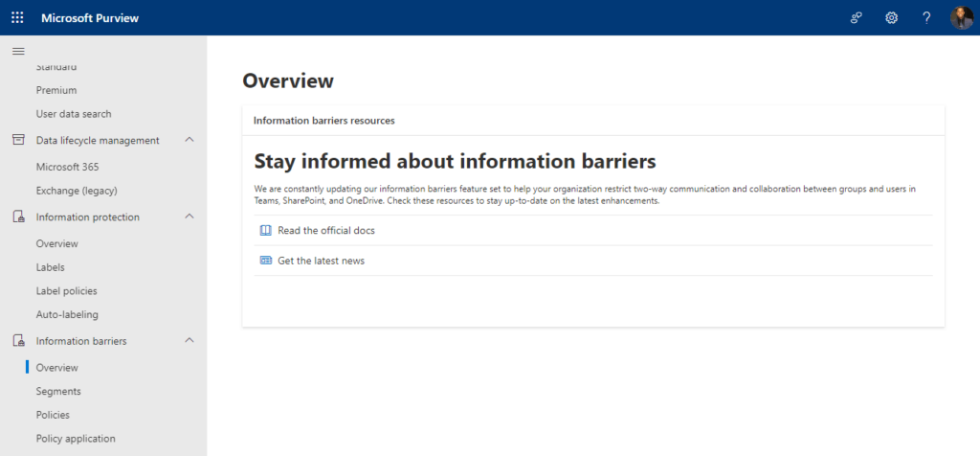Open Auto-labeling
980x456 pixels.
pyautogui.click(x=67, y=314)
